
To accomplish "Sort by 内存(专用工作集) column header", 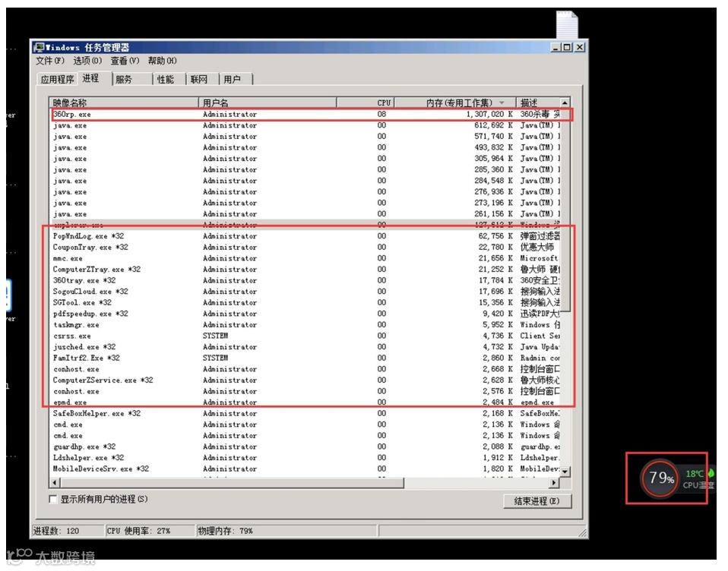I will [x=455, y=103].
